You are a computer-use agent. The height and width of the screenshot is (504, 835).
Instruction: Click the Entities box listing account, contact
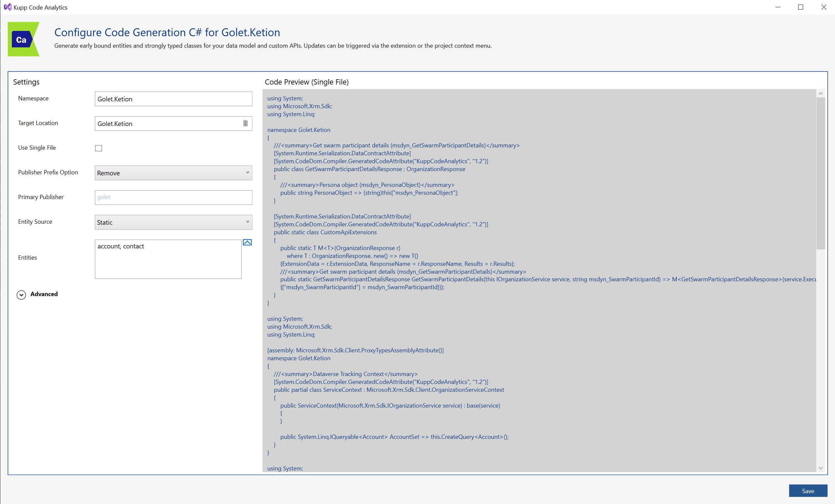tap(168, 259)
